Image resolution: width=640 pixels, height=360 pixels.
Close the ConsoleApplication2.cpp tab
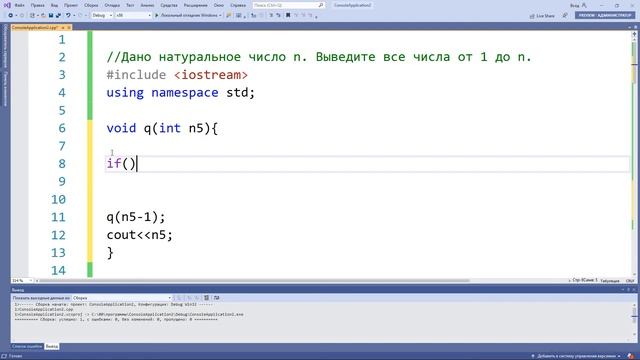point(69,27)
